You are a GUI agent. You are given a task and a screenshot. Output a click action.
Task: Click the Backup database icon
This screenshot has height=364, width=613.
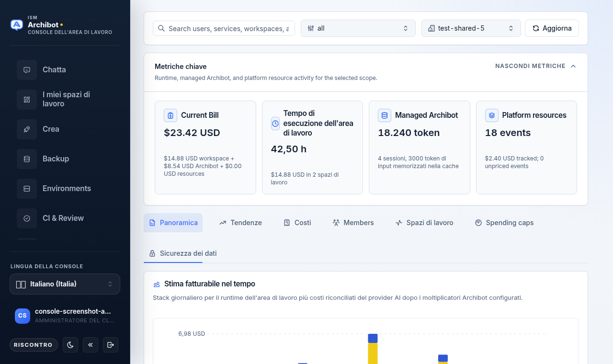[27, 159]
